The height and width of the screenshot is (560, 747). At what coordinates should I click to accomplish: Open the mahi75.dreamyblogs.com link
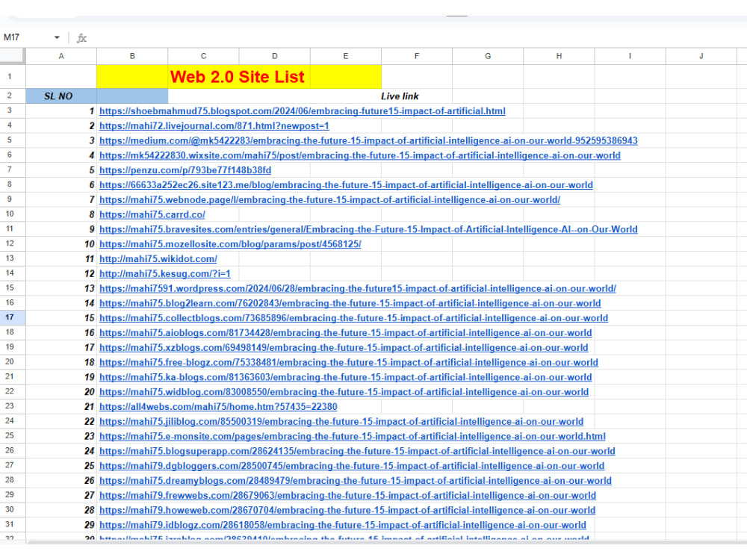point(356,480)
